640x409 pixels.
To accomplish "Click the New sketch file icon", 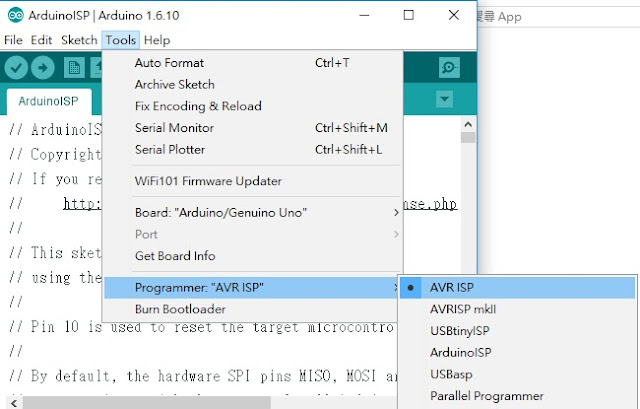I will click(74, 67).
